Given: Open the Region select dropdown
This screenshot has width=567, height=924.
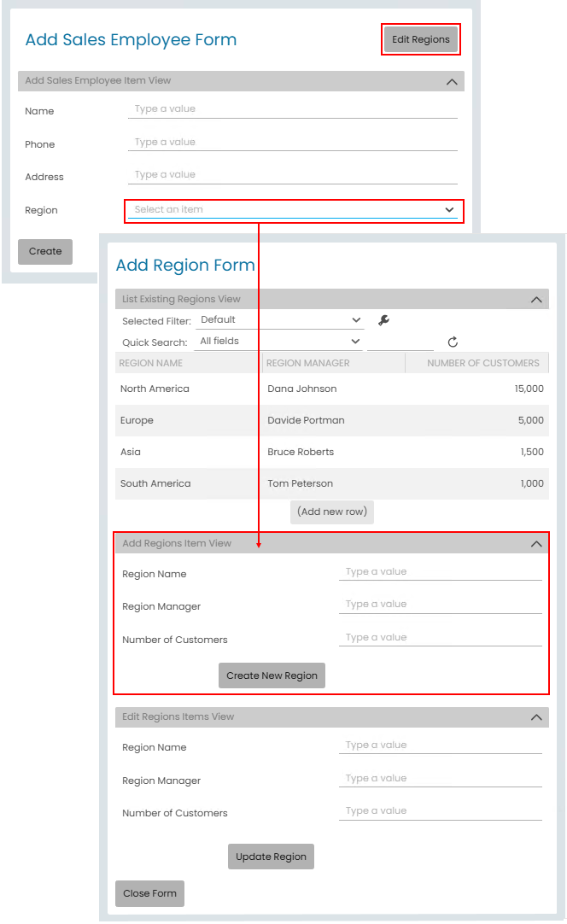Looking at the screenshot, I should coord(294,210).
